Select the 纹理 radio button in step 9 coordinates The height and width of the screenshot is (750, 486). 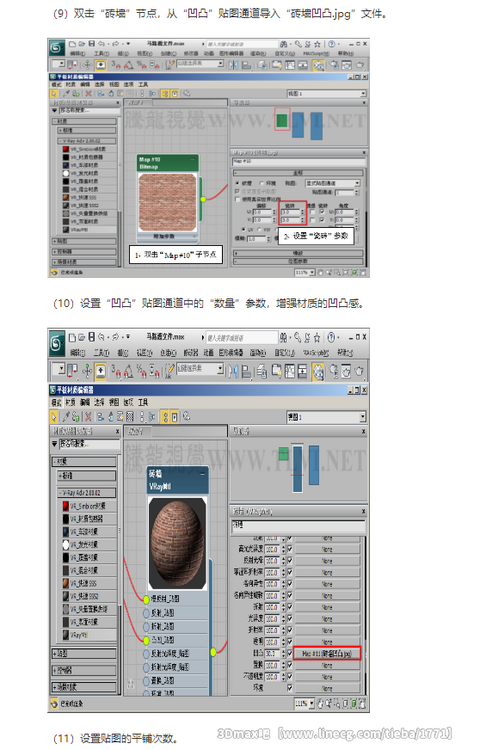tap(238, 183)
